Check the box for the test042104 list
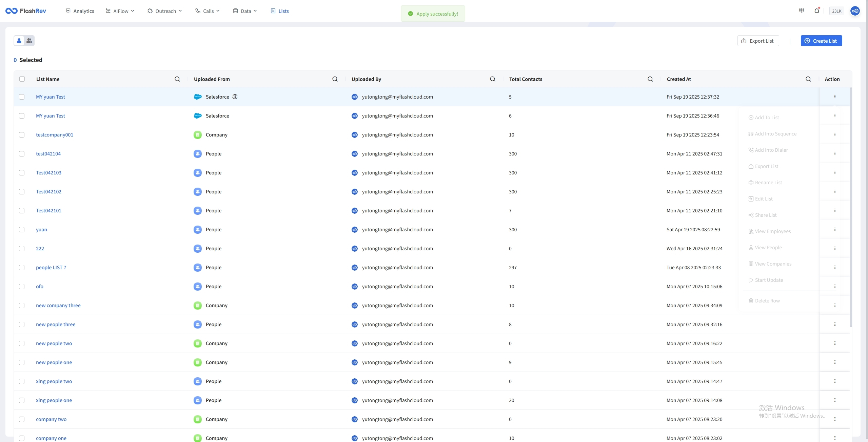This screenshot has height=442, width=868. click(x=22, y=154)
